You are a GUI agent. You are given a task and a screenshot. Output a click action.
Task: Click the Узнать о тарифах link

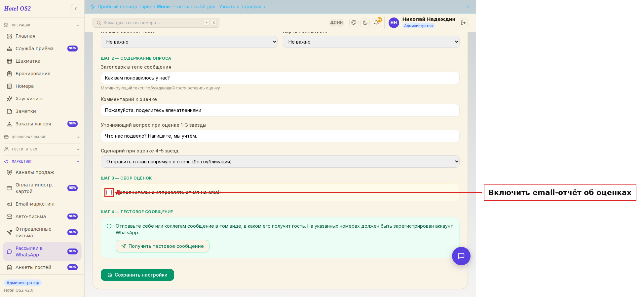[240, 7]
